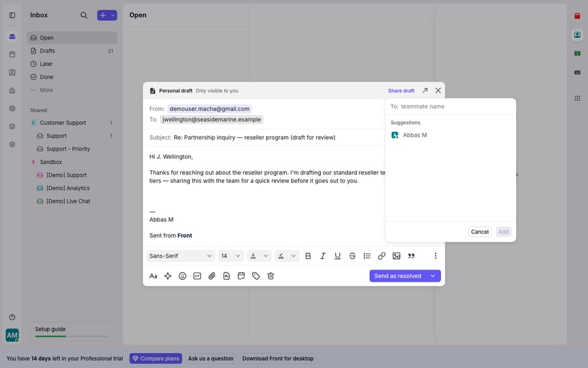Click Ask us a question
The width and height of the screenshot is (588, 368).
click(x=210, y=359)
